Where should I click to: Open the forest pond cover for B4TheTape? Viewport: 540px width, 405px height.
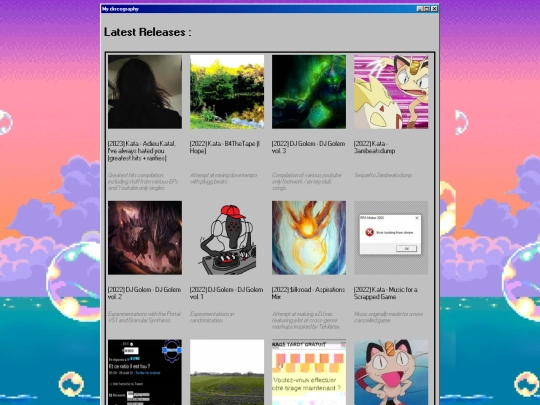(227, 92)
